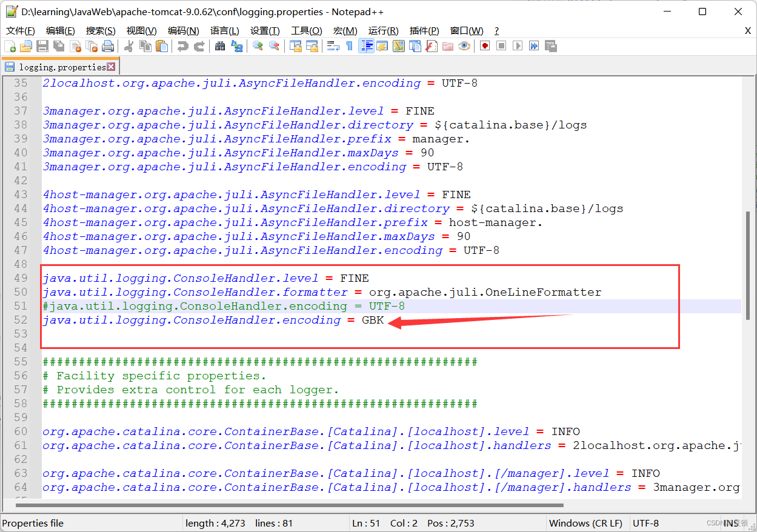
Task: Open the 视图(V) menu
Action: click(x=141, y=30)
